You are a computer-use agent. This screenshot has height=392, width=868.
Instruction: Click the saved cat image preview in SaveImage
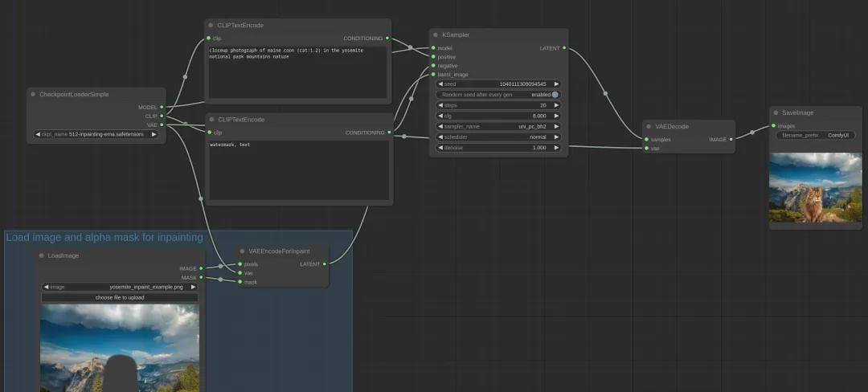815,188
